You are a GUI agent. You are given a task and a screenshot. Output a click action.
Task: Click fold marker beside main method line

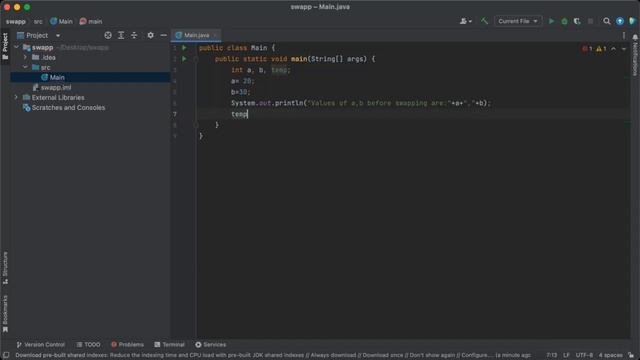[196, 59]
